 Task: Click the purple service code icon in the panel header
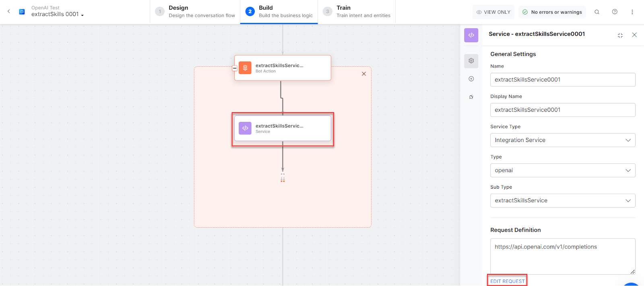point(471,35)
